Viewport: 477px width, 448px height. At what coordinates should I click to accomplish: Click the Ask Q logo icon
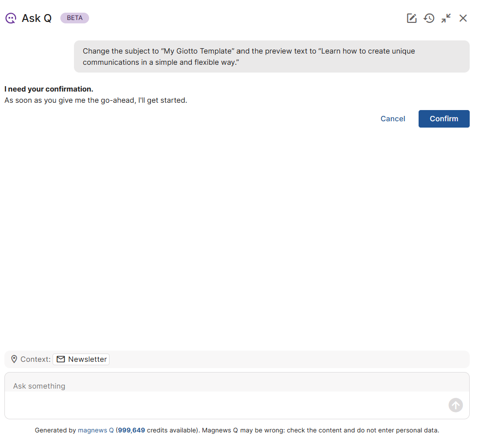(11, 19)
